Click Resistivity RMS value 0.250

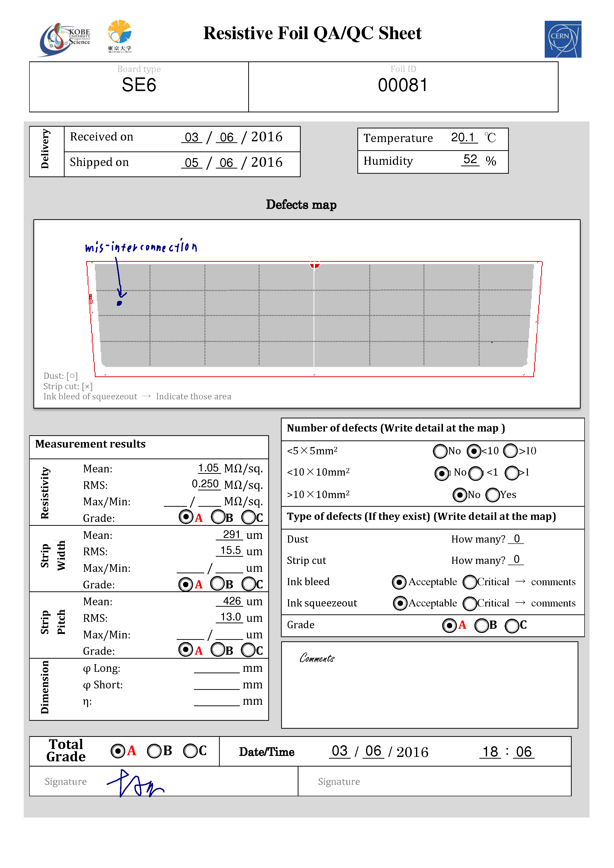pyautogui.click(x=206, y=484)
